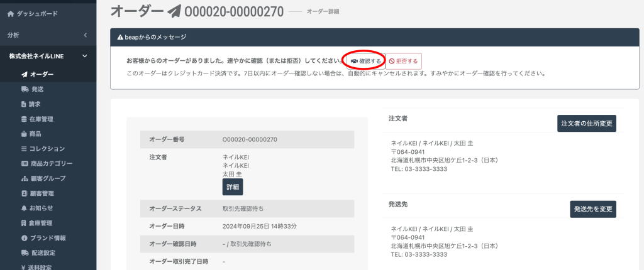Viewport: 644px width, 270px height.
Task: Click the Dashboard home icon
Action: [11, 13]
